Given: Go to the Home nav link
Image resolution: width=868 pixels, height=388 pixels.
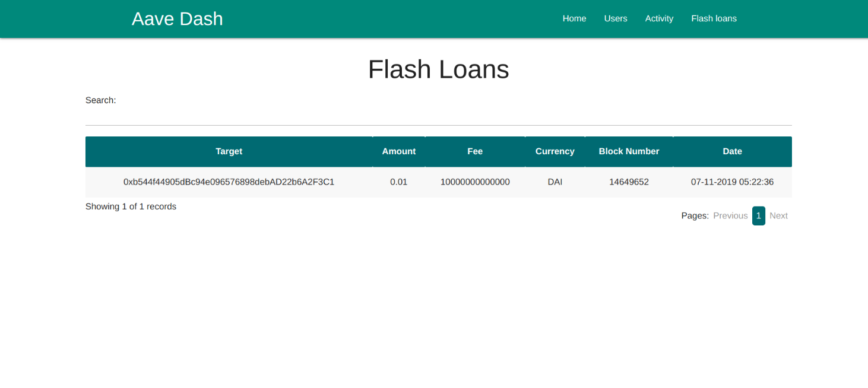Looking at the screenshot, I should point(574,18).
